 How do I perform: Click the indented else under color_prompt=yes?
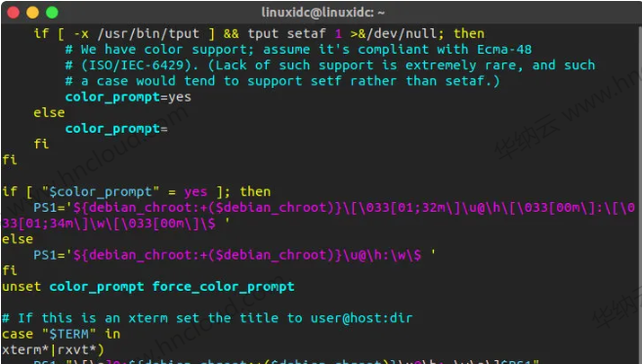[49, 113]
